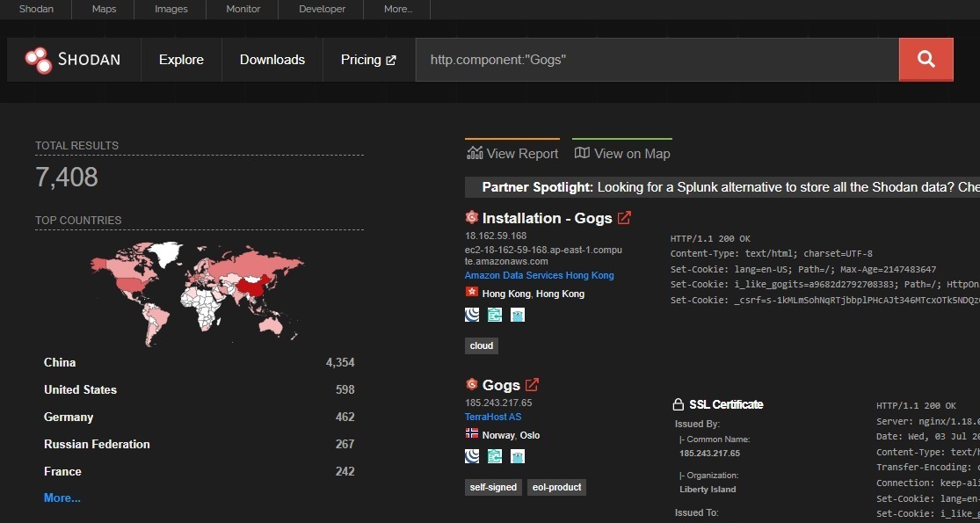Click third technology icon under Hong Kong result
Image resolution: width=980 pixels, height=523 pixels.
pyautogui.click(x=517, y=315)
